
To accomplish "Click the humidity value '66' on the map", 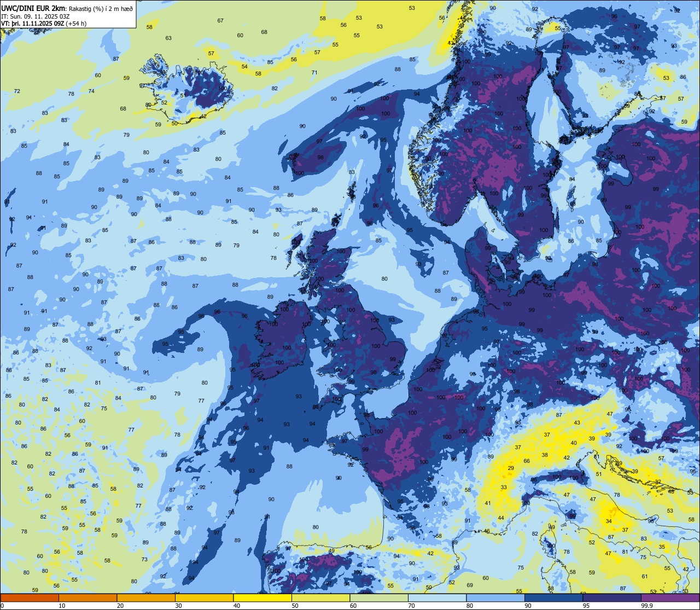I will (527, 461).
